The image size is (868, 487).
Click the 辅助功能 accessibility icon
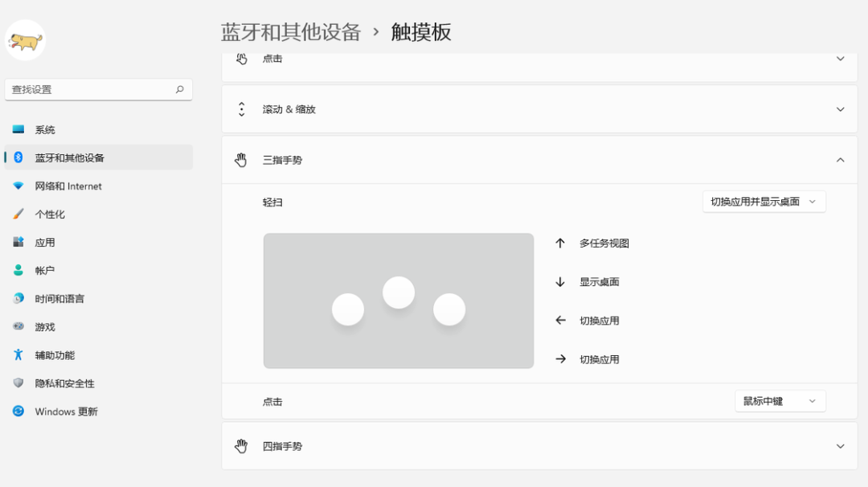tap(18, 354)
